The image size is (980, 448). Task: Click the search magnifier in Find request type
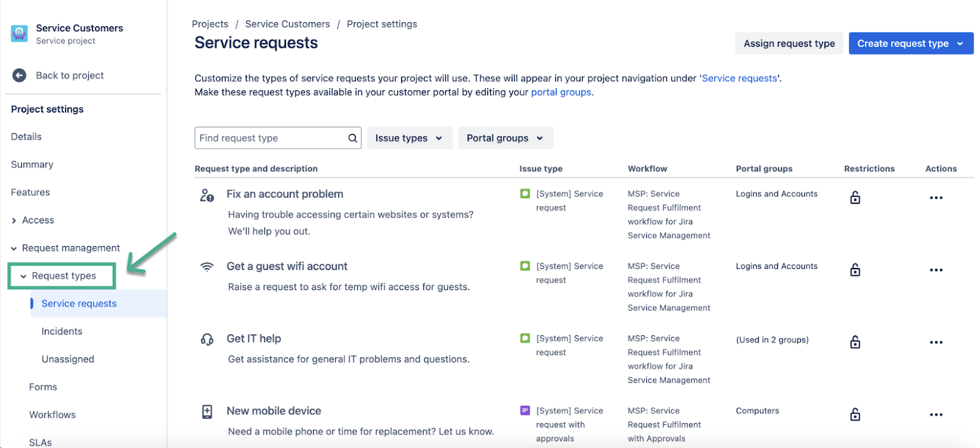pos(353,138)
